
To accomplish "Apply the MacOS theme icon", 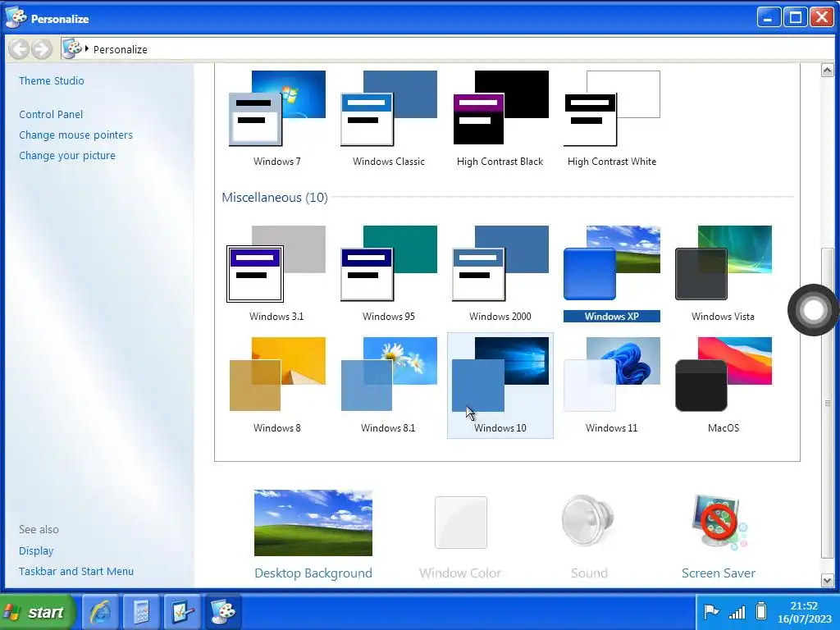I will click(x=724, y=374).
